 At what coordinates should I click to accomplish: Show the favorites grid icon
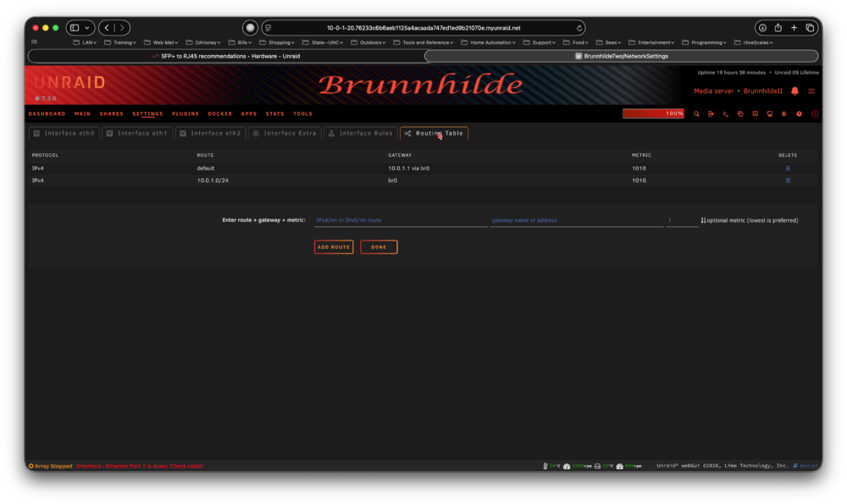point(34,42)
